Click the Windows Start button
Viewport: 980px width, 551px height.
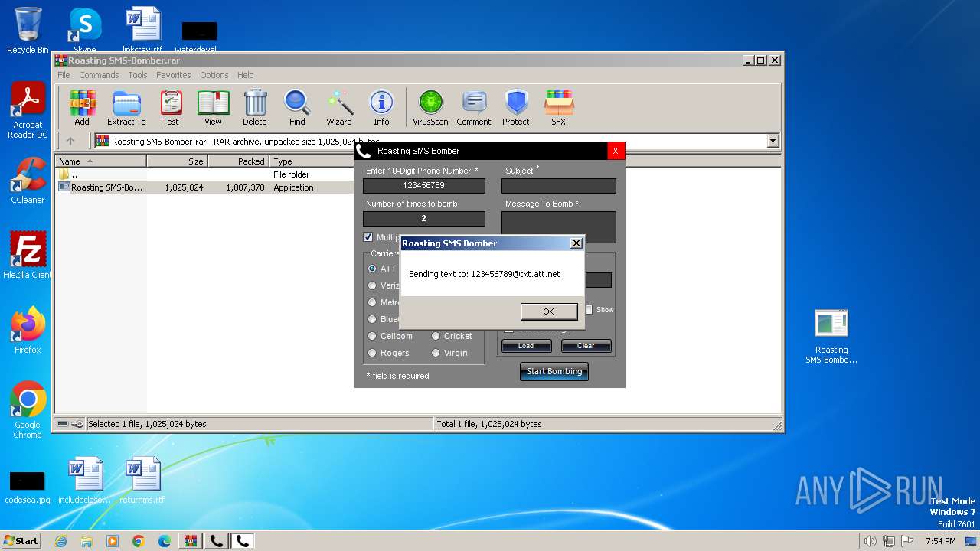coord(21,541)
